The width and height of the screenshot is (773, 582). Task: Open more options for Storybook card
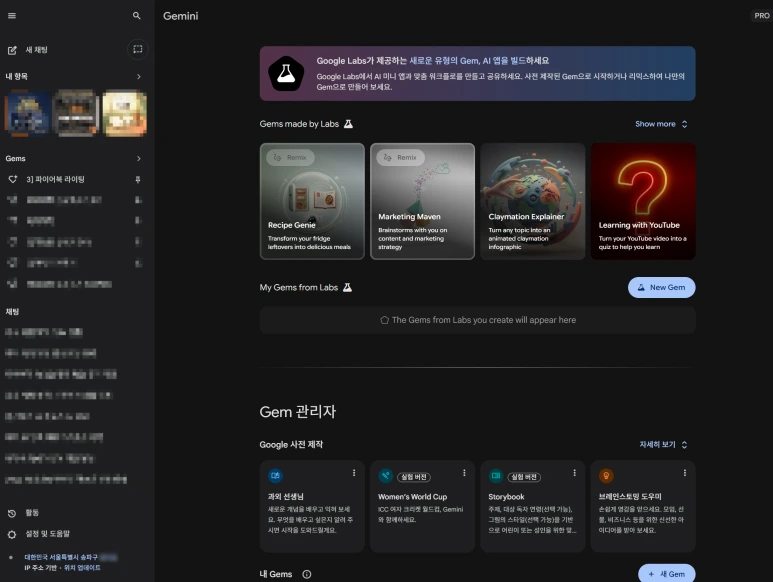tap(575, 473)
